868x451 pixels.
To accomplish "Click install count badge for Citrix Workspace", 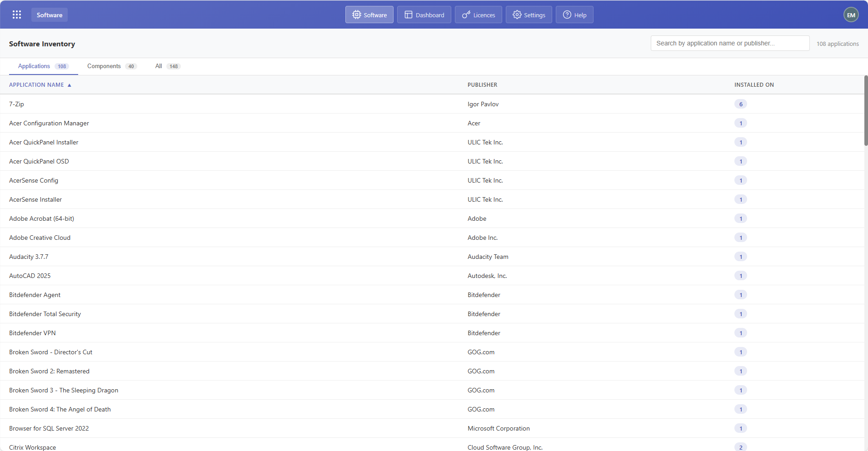I will pos(741,447).
